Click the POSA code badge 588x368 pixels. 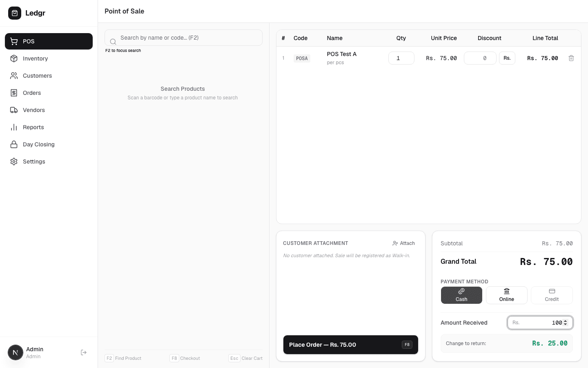302,58
